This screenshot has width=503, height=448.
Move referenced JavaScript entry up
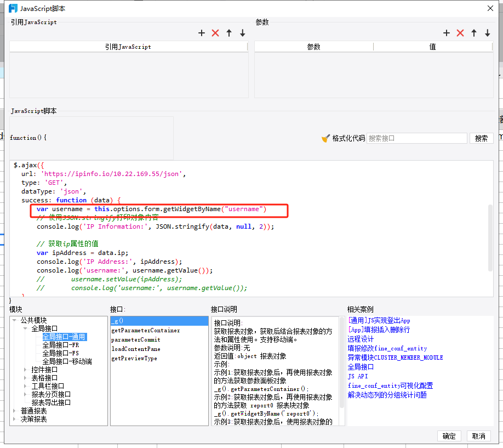pos(229,33)
